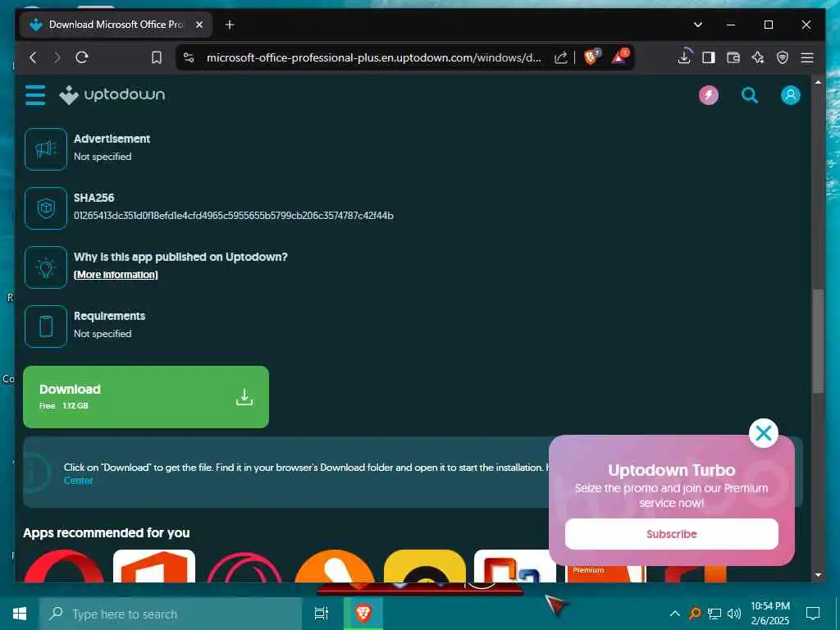Viewport: 840px width, 630px height.
Task: Close the Uptodown Turbo popup
Action: 763,433
